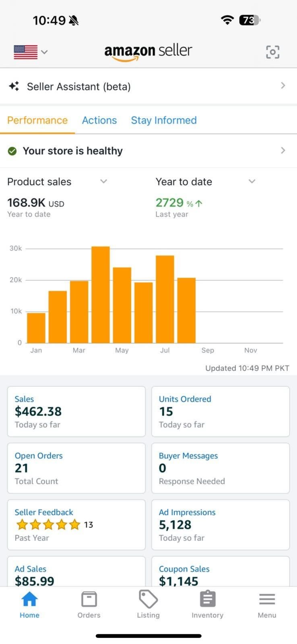The width and height of the screenshot is (297, 644).
Task: View Open Orders total count card
Action: (x=76, y=468)
